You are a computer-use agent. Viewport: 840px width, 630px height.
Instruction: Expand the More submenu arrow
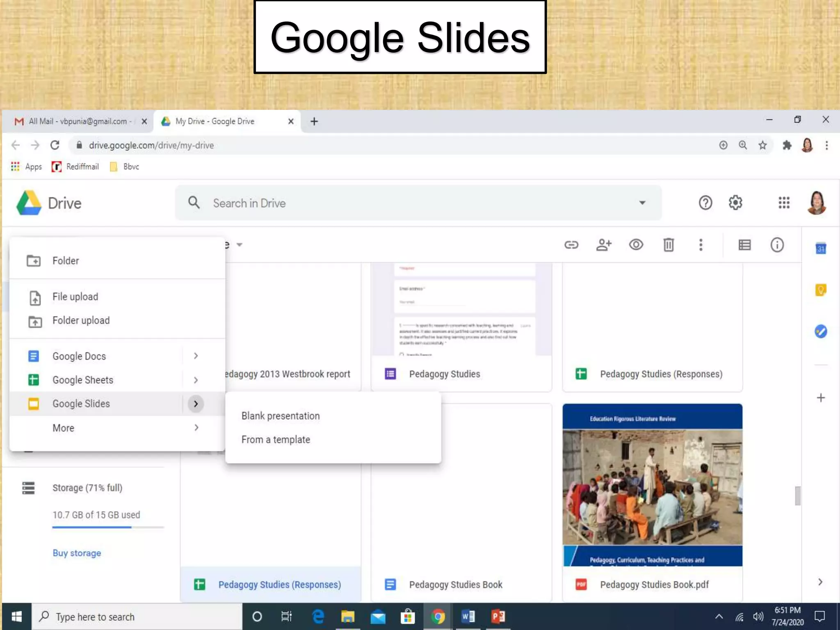[196, 428]
